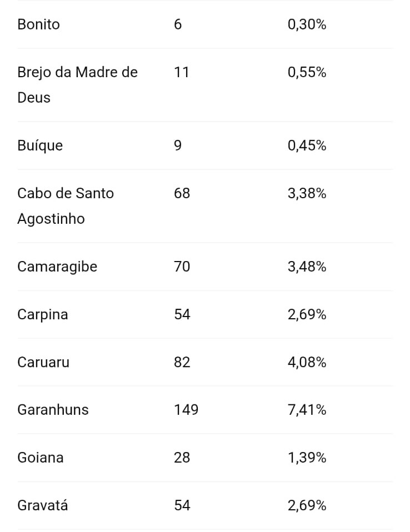Screen dimensions: 410x532
Task: Click the number 70 beside Camaragibe
Action: coord(182,267)
